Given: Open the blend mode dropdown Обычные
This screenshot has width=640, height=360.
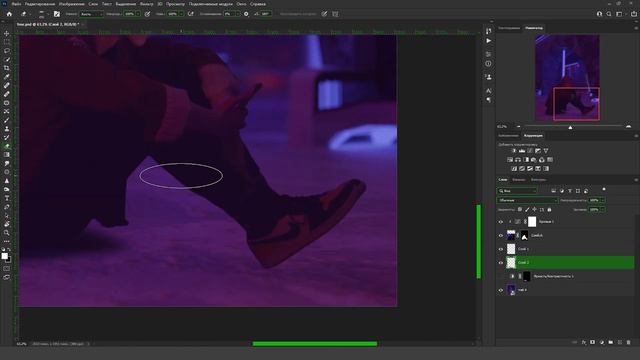Looking at the screenshot, I should pyautogui.click(x=527, y=200).
